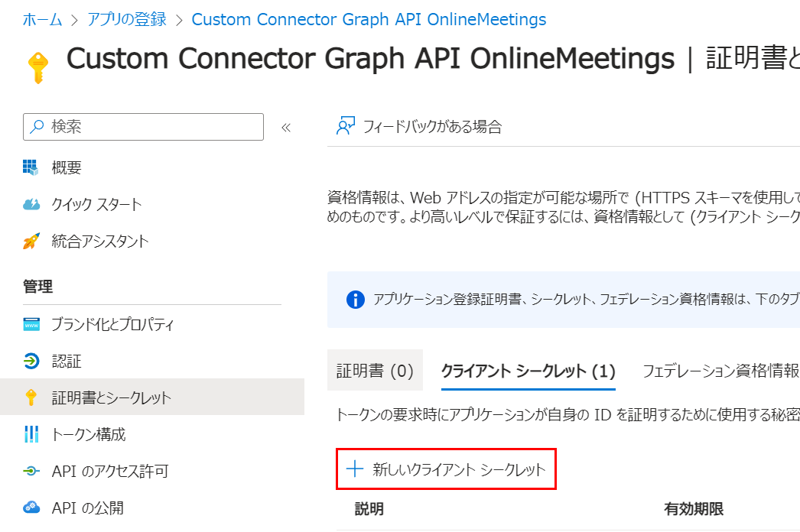Click ブランド化とプロパティ icon

[x=31, y=324]
